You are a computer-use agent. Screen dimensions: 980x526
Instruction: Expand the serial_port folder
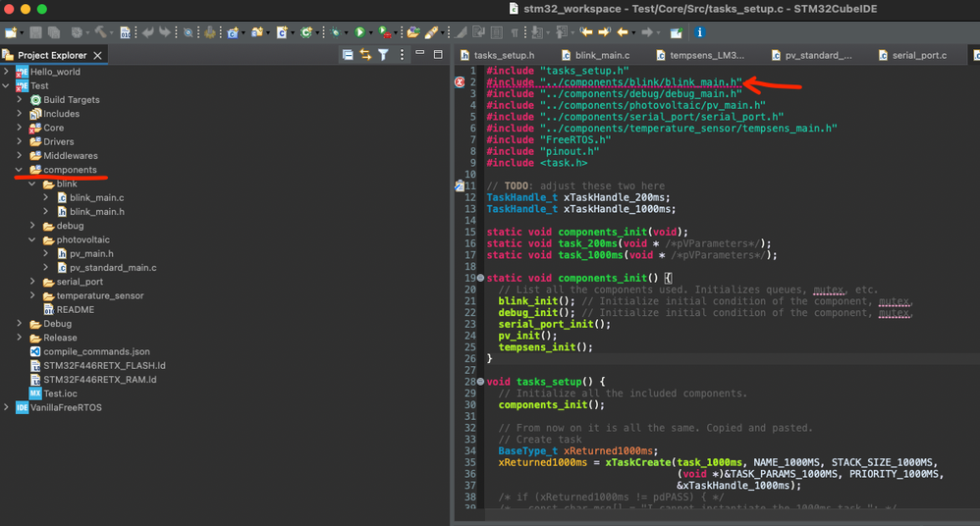(33, 282)
